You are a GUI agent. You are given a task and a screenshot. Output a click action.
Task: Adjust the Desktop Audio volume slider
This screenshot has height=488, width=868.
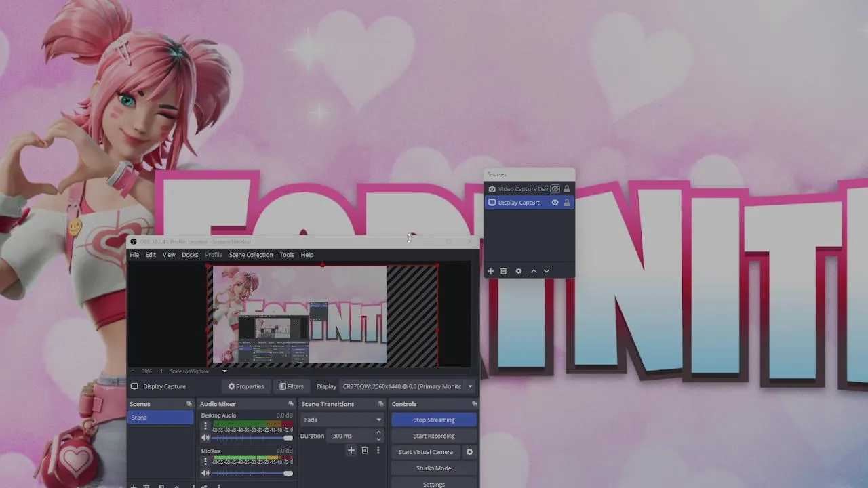click(x=252, y=438)
